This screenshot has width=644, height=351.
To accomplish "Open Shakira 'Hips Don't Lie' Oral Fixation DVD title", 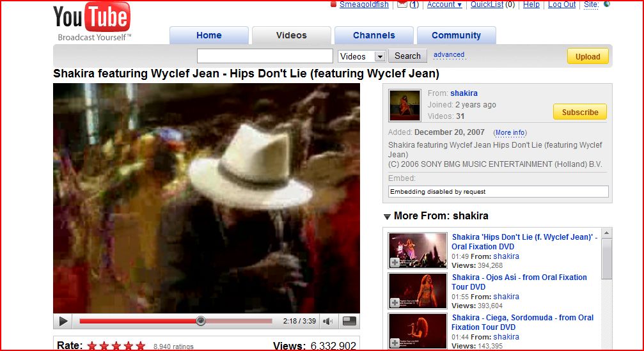I will click(x=524, y=242).
